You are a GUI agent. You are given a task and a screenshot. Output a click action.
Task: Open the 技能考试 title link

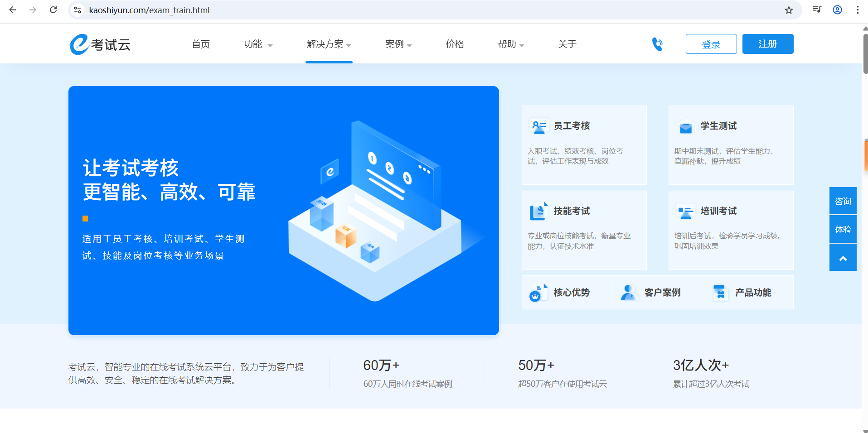tap(572, 211)
